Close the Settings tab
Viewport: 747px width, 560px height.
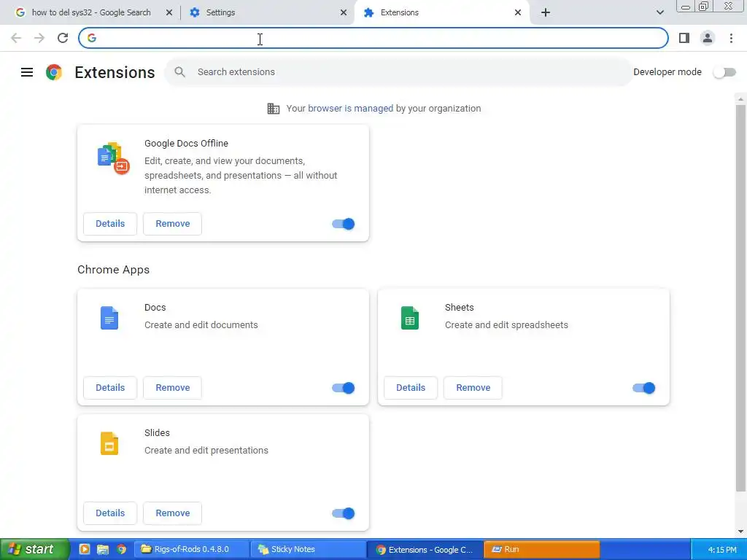point(344,12)
